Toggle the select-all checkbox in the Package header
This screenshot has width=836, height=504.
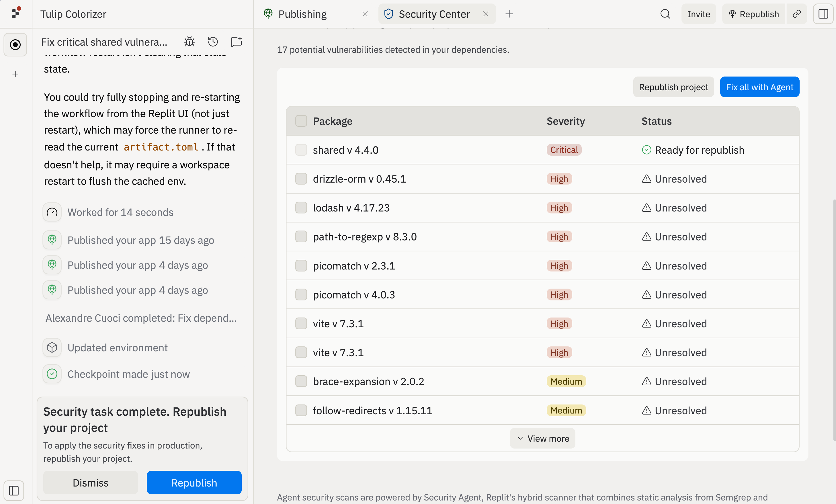(x=301, y=121)
